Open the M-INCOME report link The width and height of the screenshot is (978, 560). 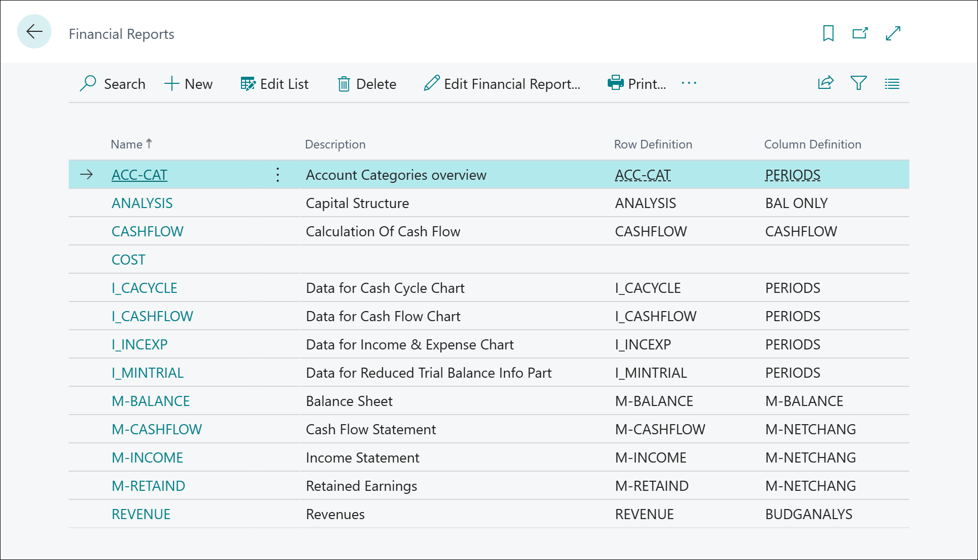click(x=147, y=457)
